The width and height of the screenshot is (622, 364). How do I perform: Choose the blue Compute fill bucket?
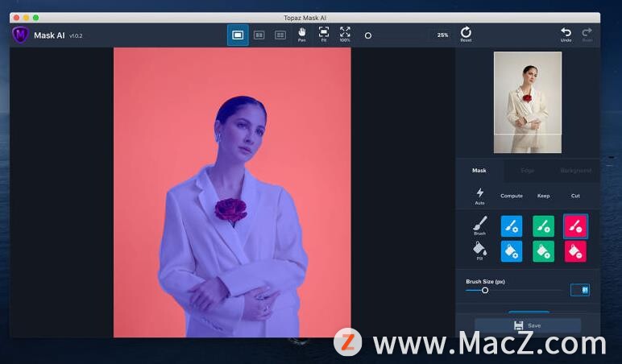pos(512,251)
